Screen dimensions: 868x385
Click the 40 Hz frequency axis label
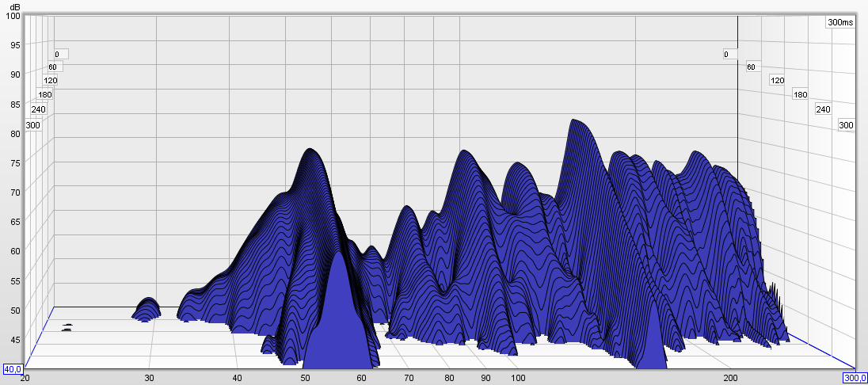237,378
